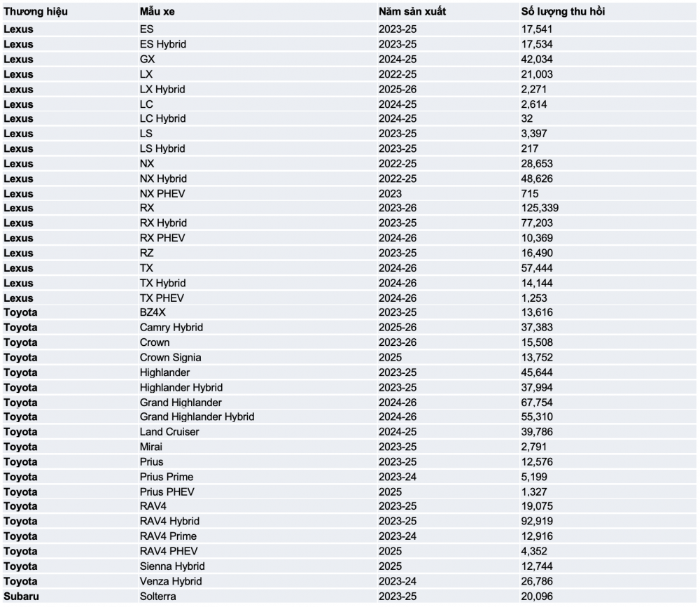Viewport: 700px width, 607px height.
Task: Select the Mẫu xe column header
Action: [x=157, y=12]
